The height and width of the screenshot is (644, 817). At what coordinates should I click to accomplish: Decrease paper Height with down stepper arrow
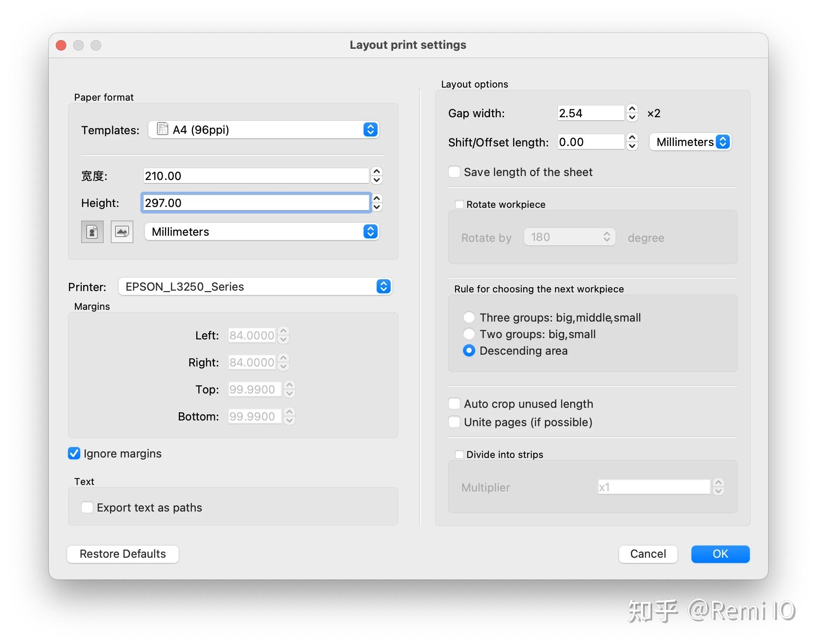[x=377, y=207]
